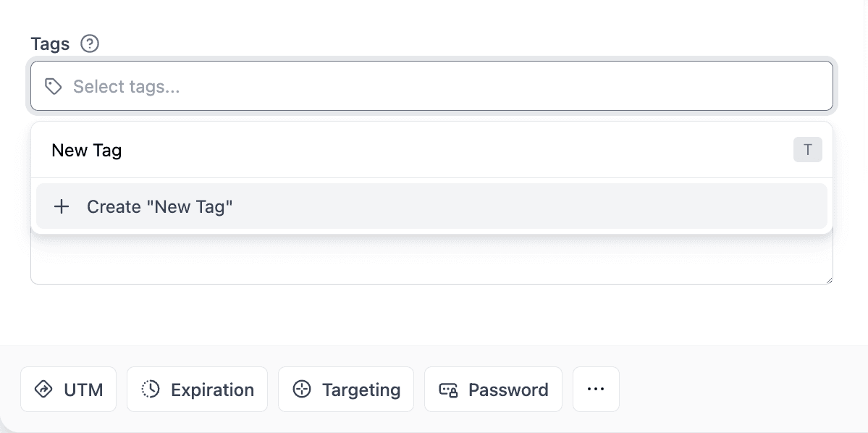Click the Expiration clock icon
This screenshot has height=433, width=868.
click(151, 390)
